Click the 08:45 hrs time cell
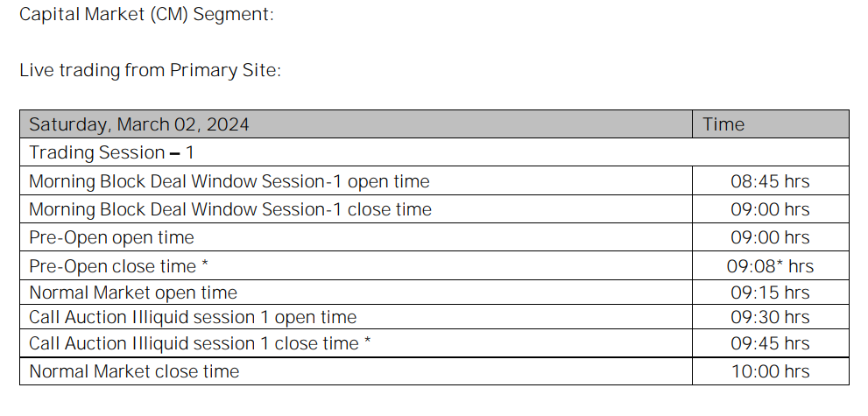Screen dimensions: 868x416 point(770,182)
